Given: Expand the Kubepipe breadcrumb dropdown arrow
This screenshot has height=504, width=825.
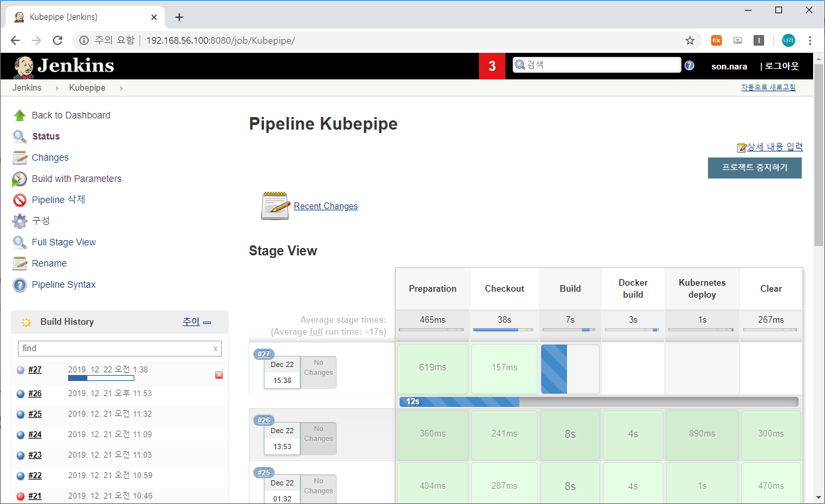Looking at the screenshot, I should [x=121, y=88].
